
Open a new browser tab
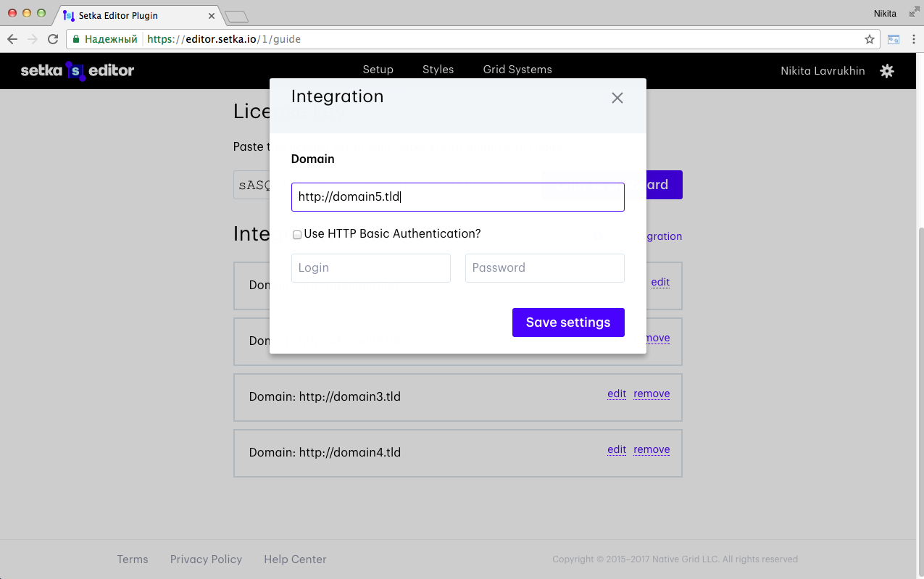pos(236,16)
